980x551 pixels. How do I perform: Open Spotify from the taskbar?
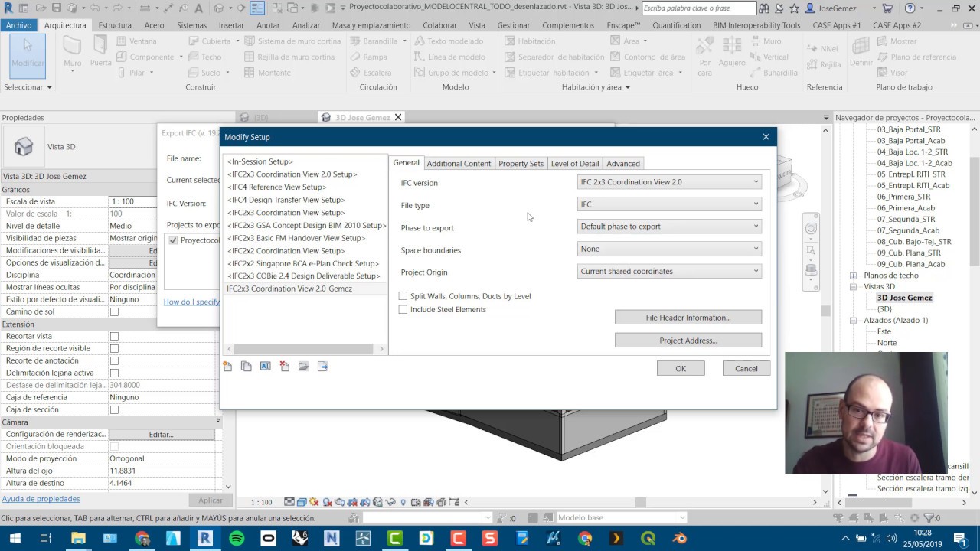pyautogui.click(x=237, y=539)
